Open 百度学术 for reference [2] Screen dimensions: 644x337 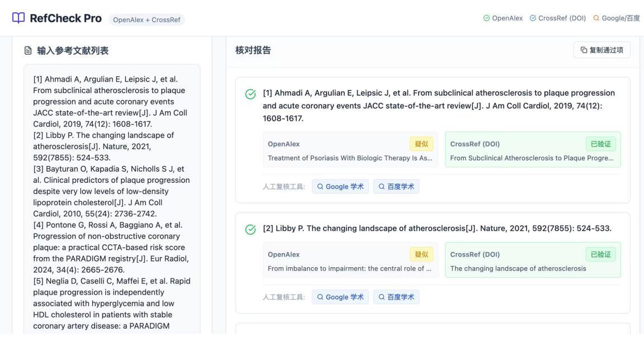click(x=396, y=297)
